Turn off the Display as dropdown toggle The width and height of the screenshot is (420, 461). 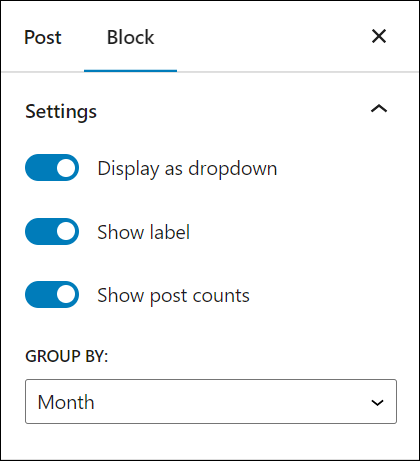[x=52, y=168]
